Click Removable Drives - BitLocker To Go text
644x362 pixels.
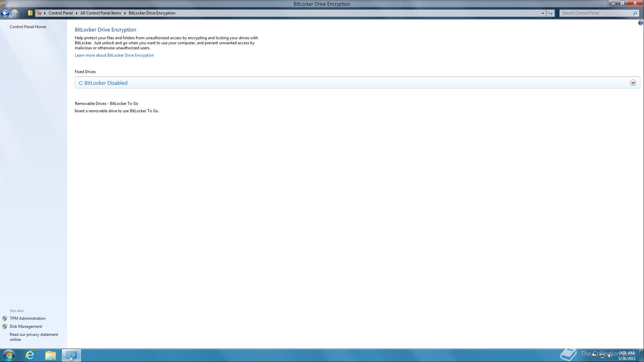pyautogui.click(x=106, y=104)
